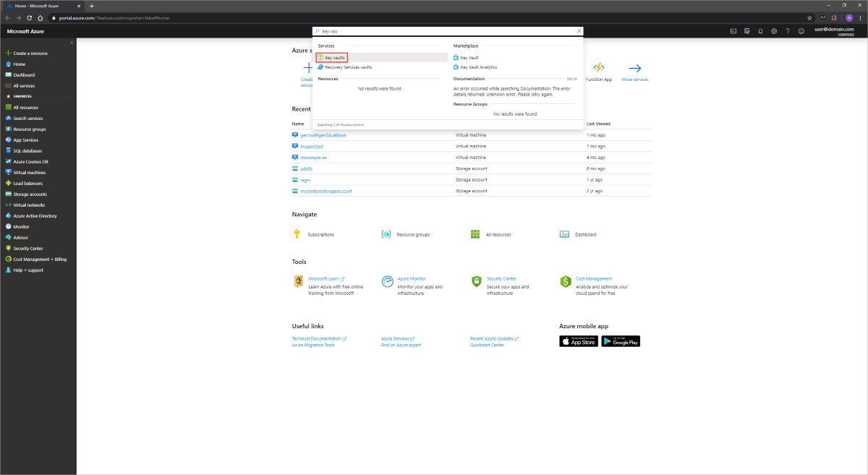
Task: Click inside the key vau search field
Action: 434,31
